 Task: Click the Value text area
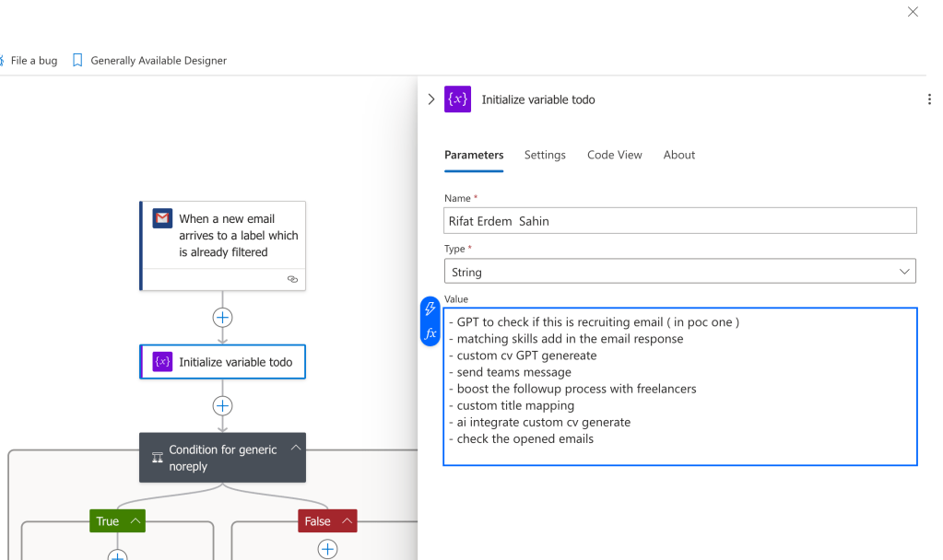pyautogui.click(x=680, y=386)
